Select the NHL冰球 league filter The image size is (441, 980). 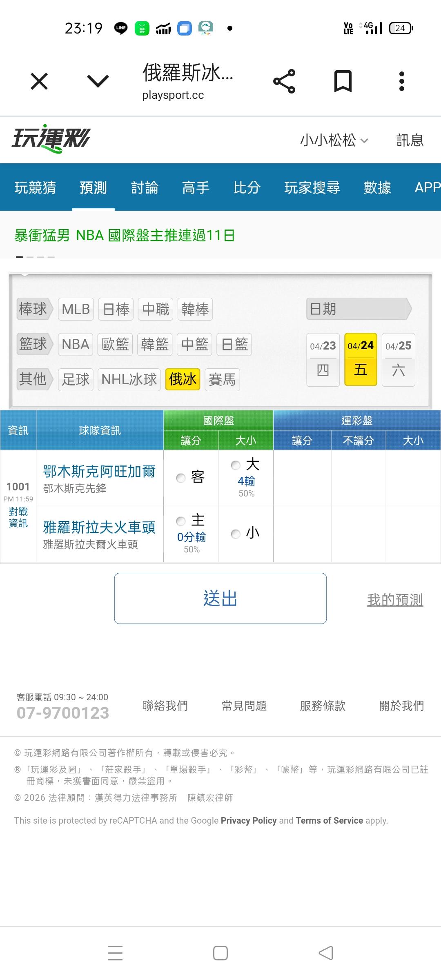pyautogui.click(x=129, y=379)
